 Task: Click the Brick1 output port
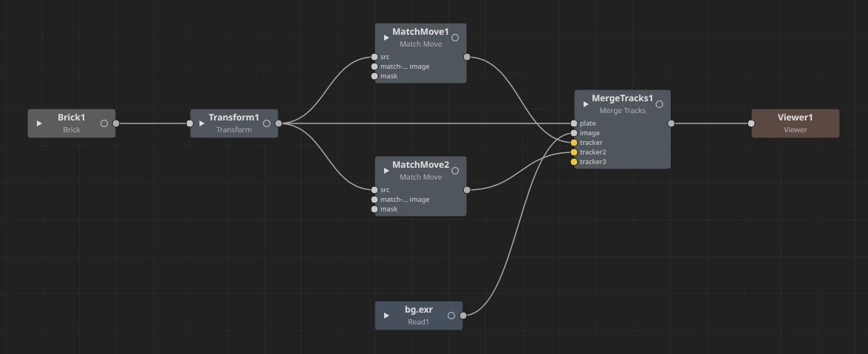point(116,123)
